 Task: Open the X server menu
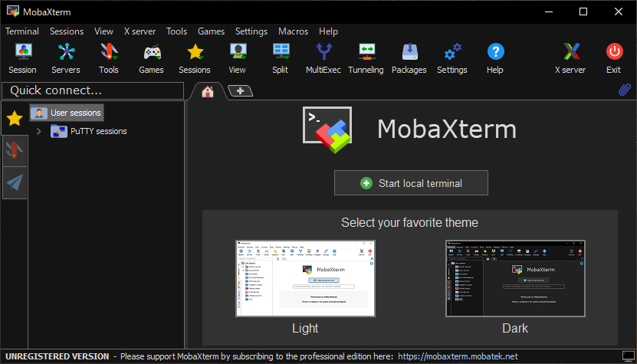point(140,31)
